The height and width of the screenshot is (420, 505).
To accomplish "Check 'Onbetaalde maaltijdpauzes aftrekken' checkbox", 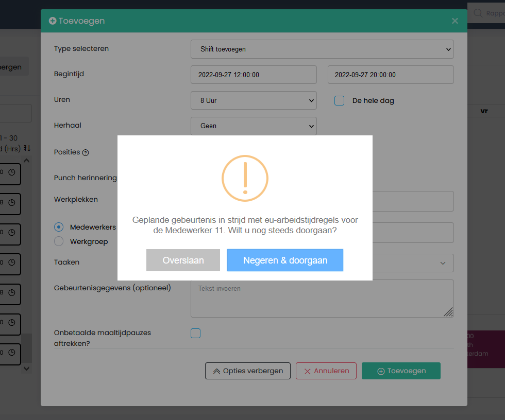I will (195, 334).
